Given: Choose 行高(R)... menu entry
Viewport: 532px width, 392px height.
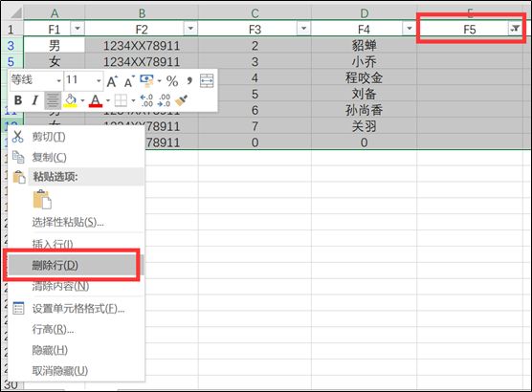Looking at the screenshot, I should (77, 329).
